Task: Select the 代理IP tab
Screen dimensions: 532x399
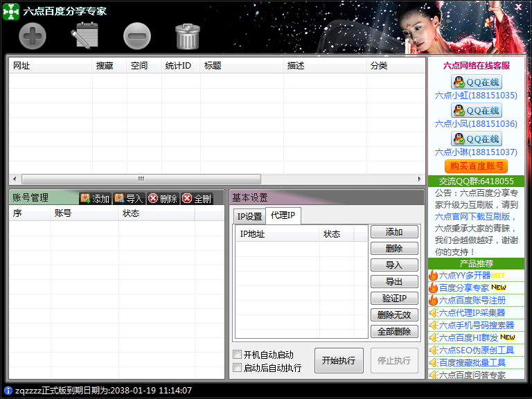Action: [283, 216]
